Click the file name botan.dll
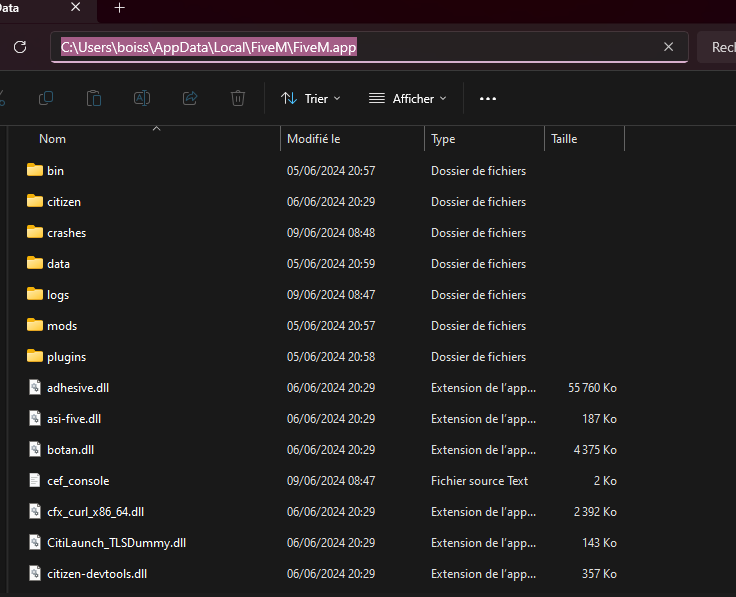 [70, 450]
